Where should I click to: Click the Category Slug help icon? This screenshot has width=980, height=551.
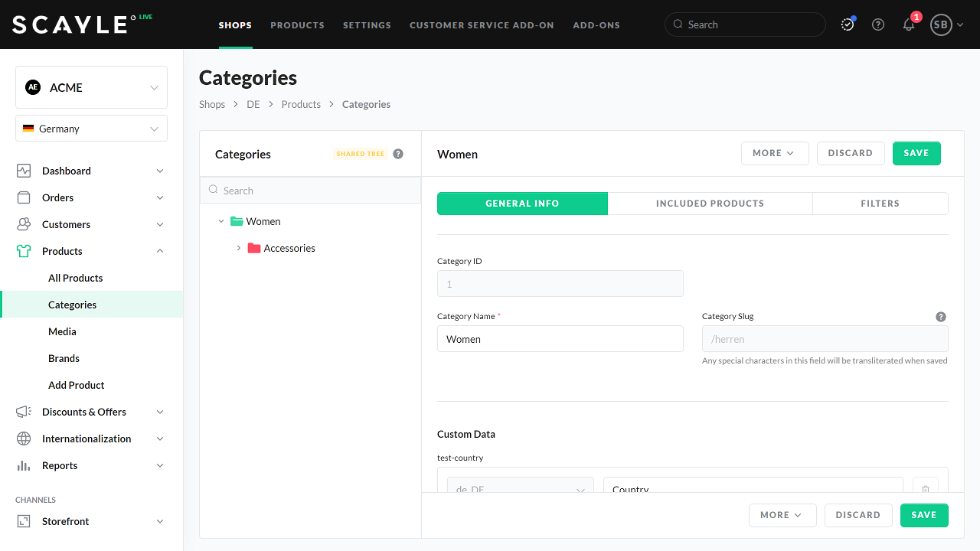941,317
